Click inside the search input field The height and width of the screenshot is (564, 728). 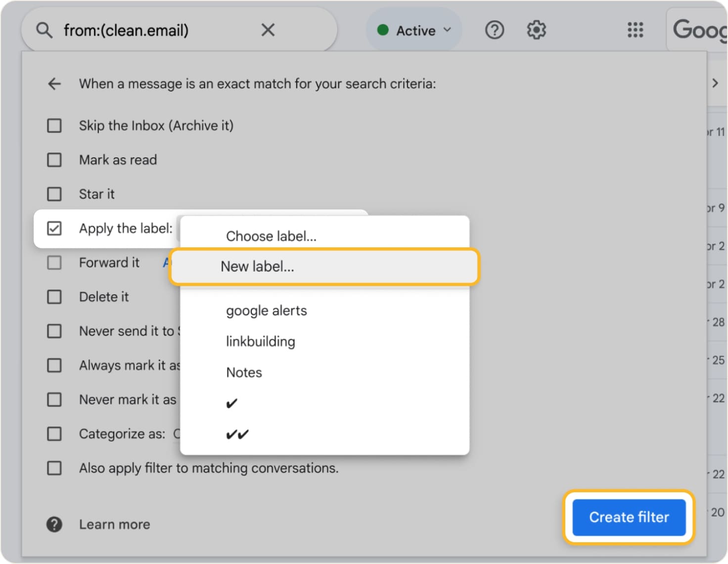148,30
